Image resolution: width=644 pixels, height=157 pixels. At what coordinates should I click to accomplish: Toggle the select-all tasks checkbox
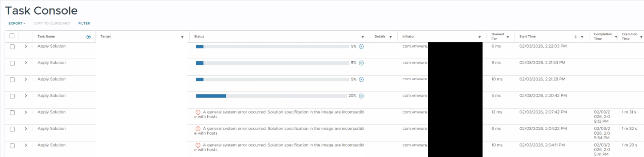[x=12, y=36]
